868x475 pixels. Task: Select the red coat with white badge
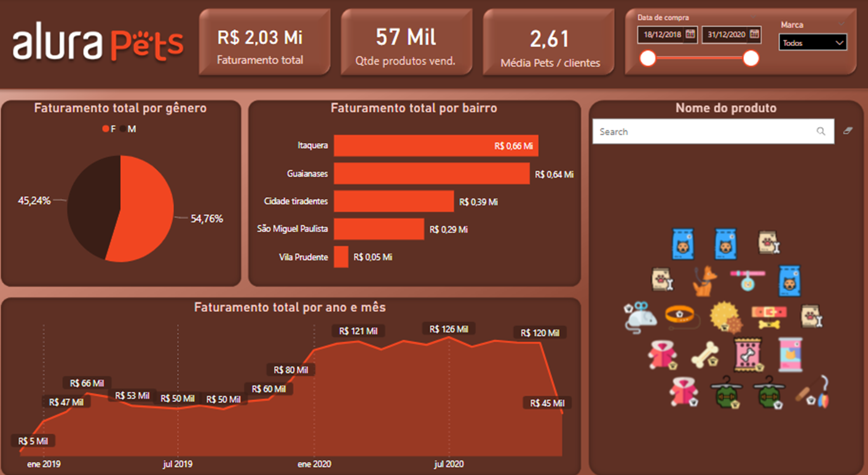click(684, 392)
